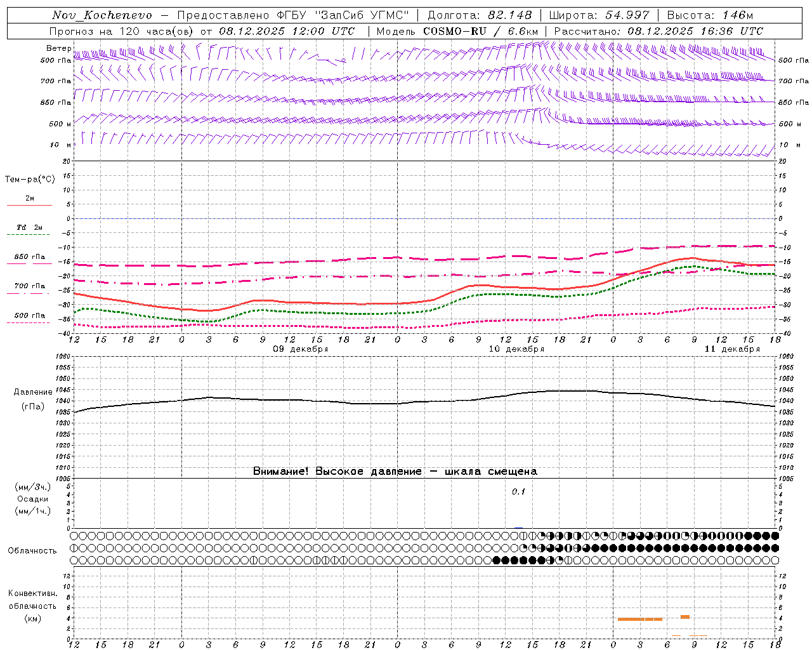Click the longitude value 'Долгота: 82.148'
Image resolution: width=812 pixels, height=650 pixels.
[x=480, y=15]
